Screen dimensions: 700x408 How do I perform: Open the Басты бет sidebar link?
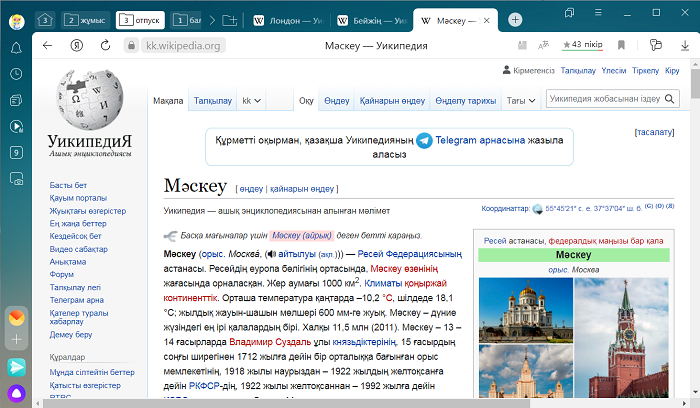[x=68, y=185]
